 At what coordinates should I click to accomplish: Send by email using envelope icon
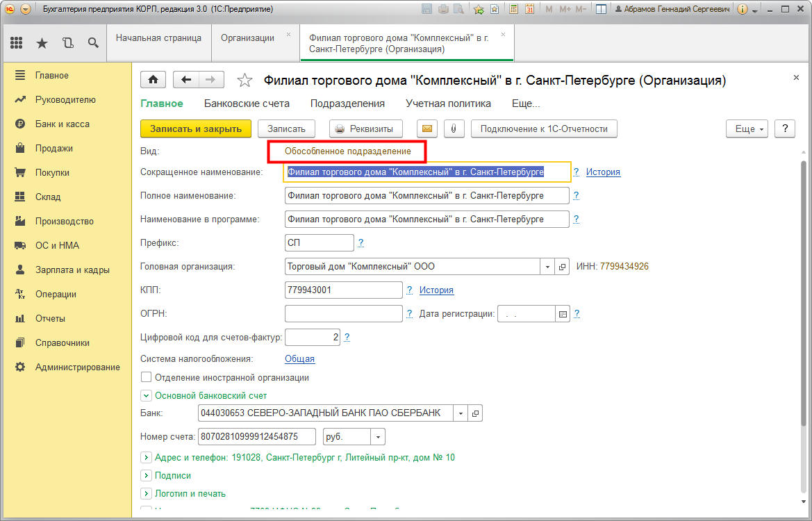click(x=427, y=129)
